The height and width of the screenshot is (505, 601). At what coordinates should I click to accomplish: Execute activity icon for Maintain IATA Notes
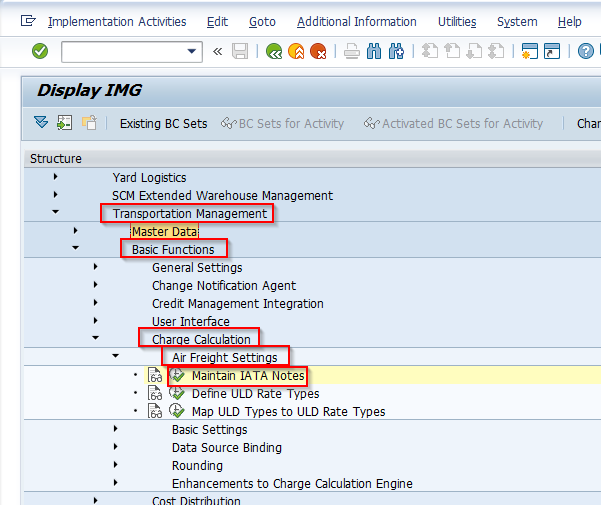click(177, 375)
